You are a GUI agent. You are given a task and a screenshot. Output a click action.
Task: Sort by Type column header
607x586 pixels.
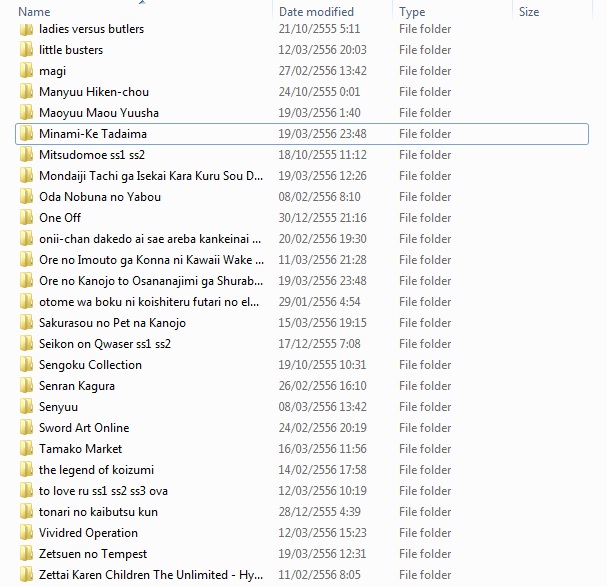click(x=412, y=12)
